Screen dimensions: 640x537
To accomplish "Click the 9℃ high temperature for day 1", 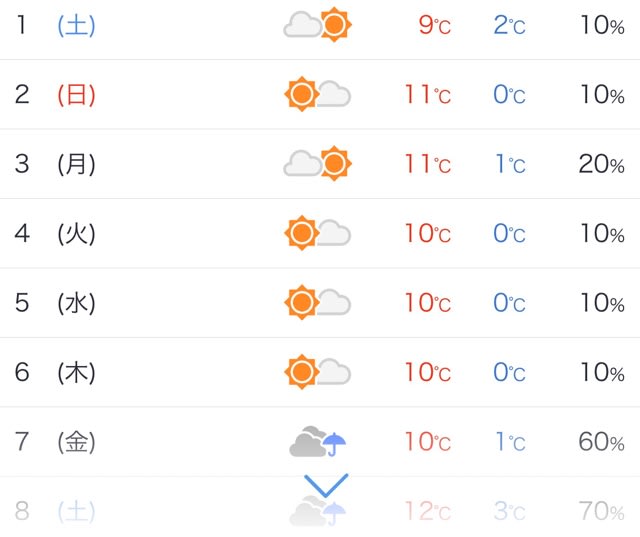I will pyautogui.click(x=435, y=25).
